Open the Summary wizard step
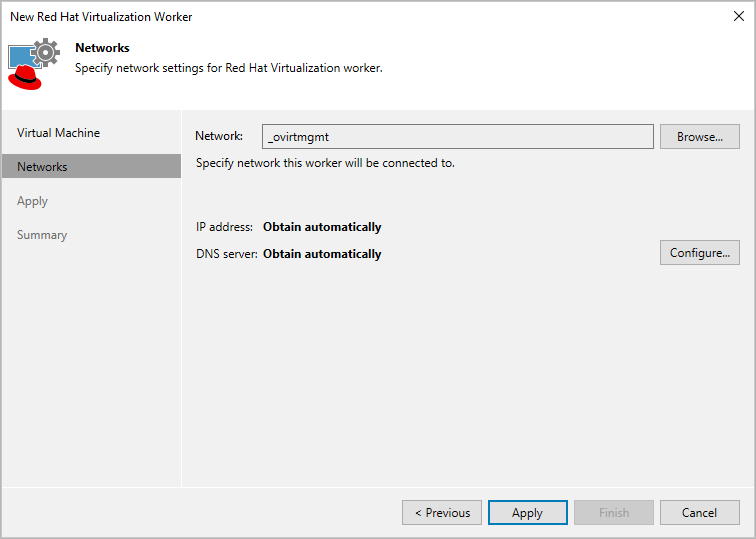The height and width of the screenshot is (539, 756). point(42,235)
